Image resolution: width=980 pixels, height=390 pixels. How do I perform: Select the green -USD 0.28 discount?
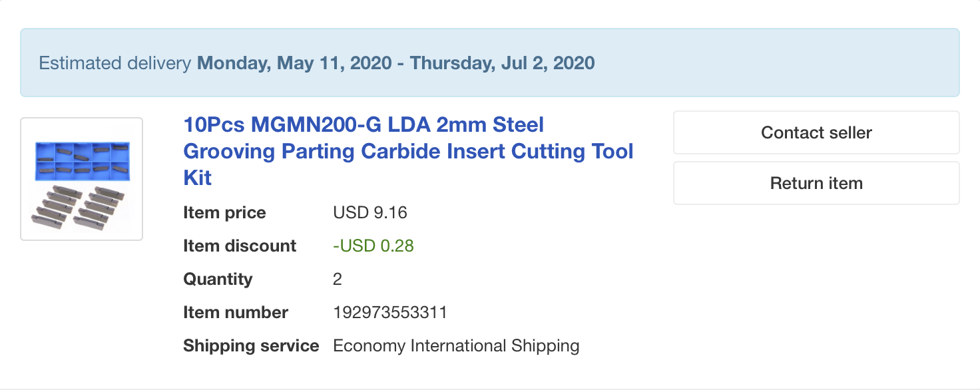[x=373, y=246]
